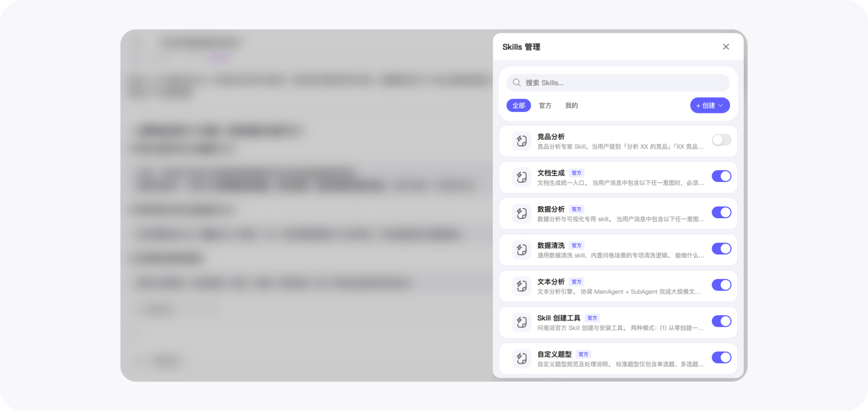The height and width of the screenshot is (411, 868).
Task: Click the 自定义题型 skill icon
Action: (x=522, y=358)
